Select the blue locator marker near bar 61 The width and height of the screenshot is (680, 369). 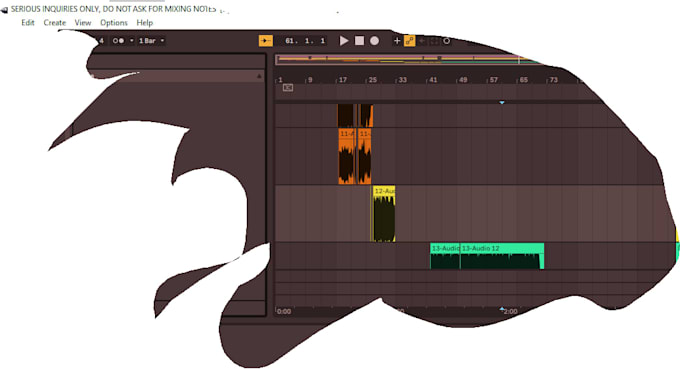click(x=502, y=103)
